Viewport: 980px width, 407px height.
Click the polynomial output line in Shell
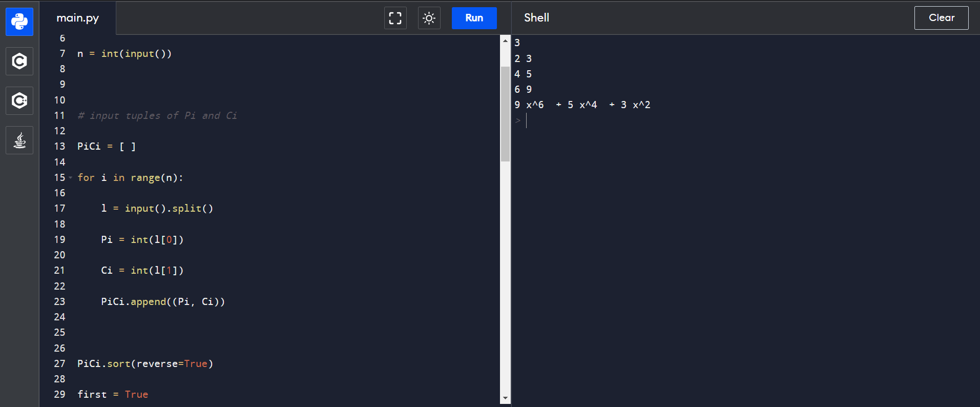[x=582, y=105]
